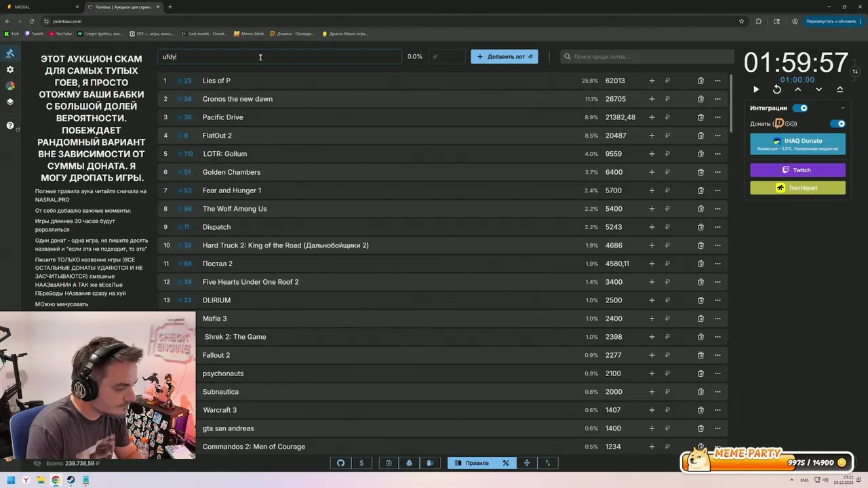
Task: Open the GitHub link icon
Action: coord(340,463)
